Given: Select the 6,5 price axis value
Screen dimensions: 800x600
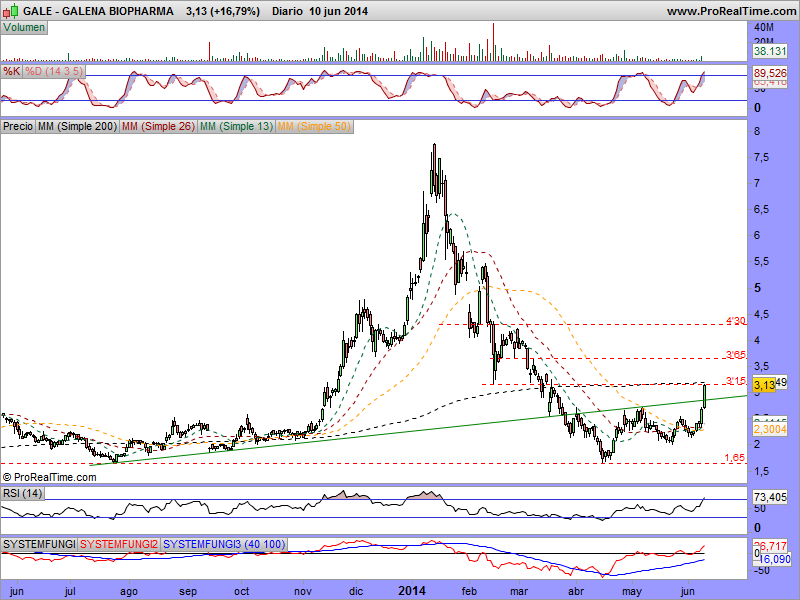Looking at the screenshot, I should pyautogui.click(x=762, y=210).
